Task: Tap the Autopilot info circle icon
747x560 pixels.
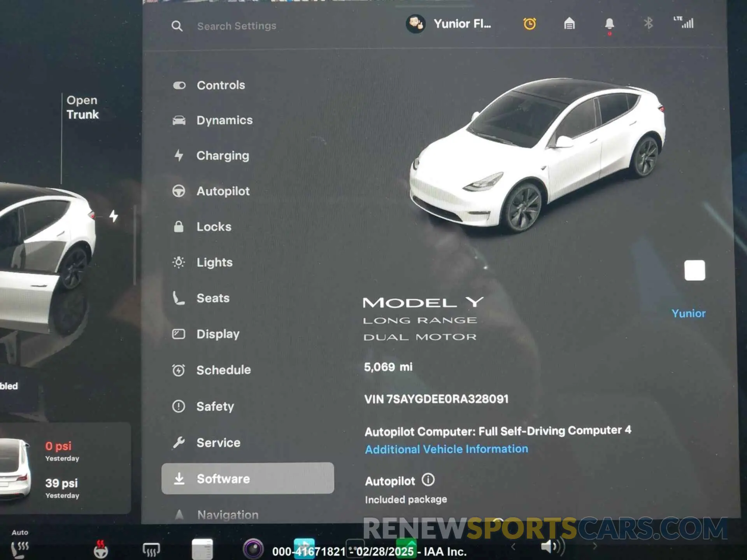Action: click(x=428, y=480)
